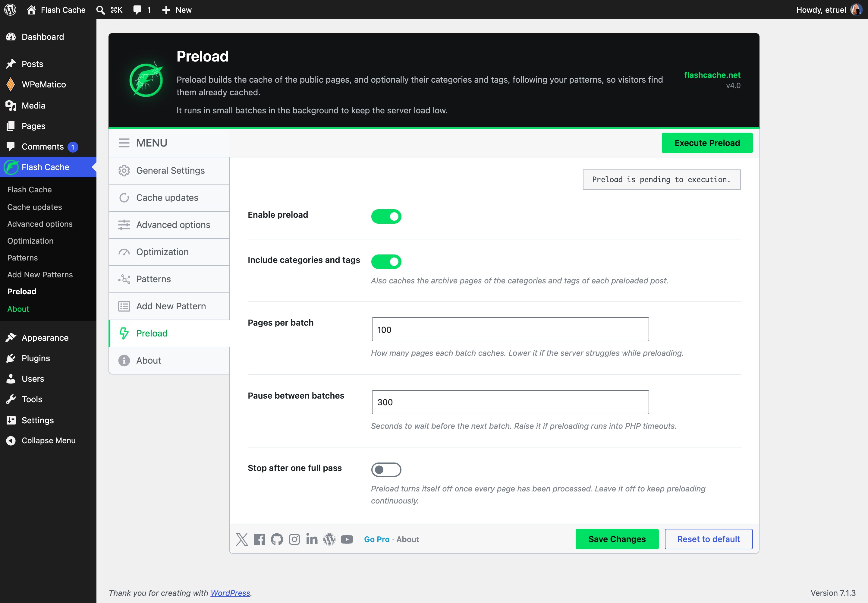The width and height of the screenshot is (868, 603).
Task: Click the Flash Cache logo in header
Action: pyautogui.click(x=146, y=79)
